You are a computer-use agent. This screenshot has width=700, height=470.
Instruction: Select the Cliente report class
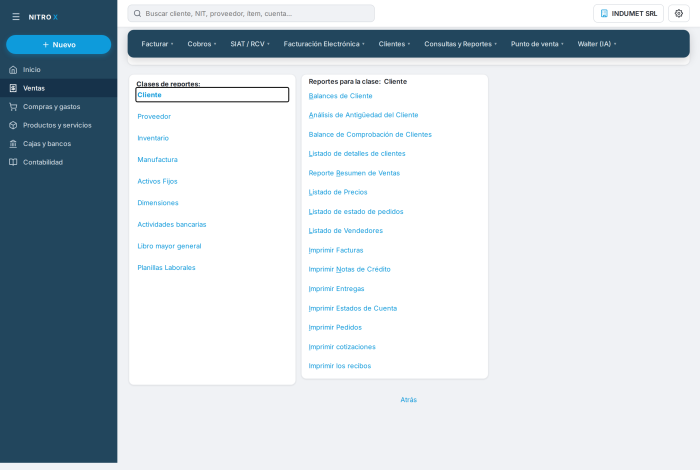pos(212,95)
